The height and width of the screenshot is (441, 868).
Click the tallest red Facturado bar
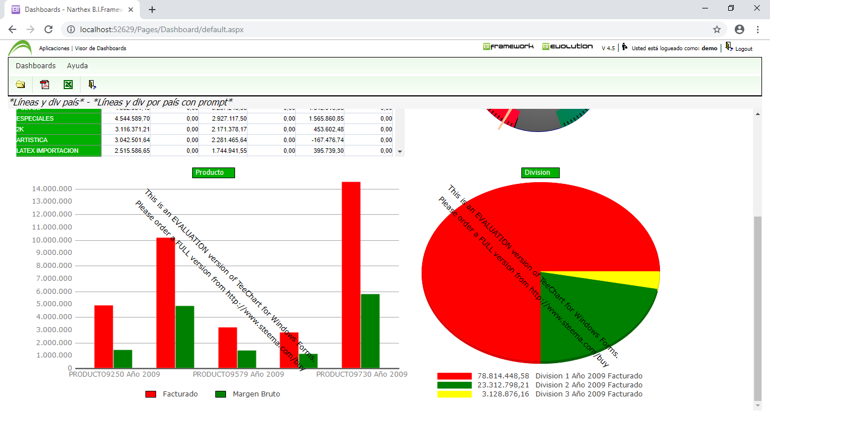coord(351,275)
